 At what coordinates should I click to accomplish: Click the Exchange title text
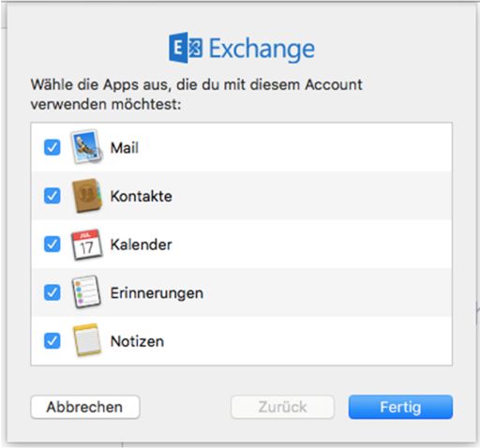click(x=262, y=50)
